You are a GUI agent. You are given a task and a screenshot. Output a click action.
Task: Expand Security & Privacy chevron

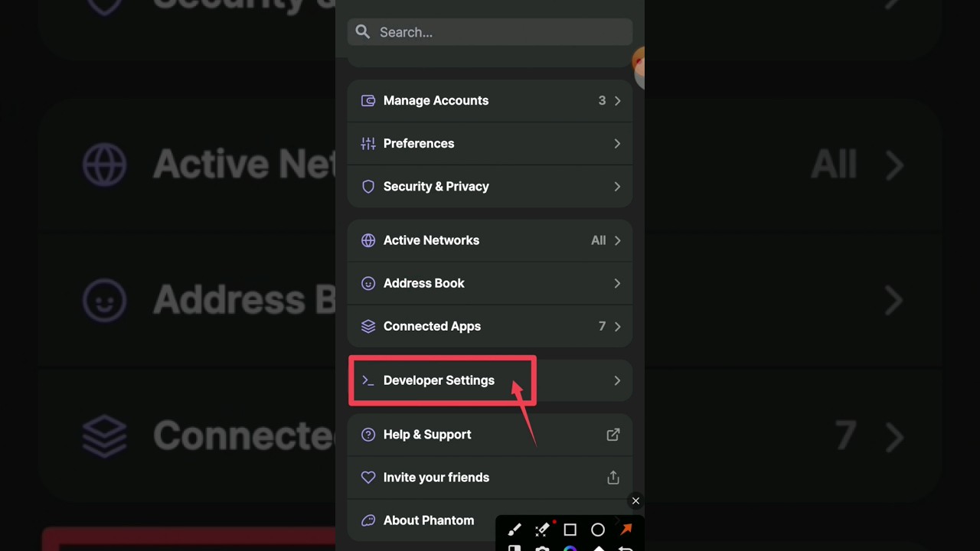click(617, 187)
